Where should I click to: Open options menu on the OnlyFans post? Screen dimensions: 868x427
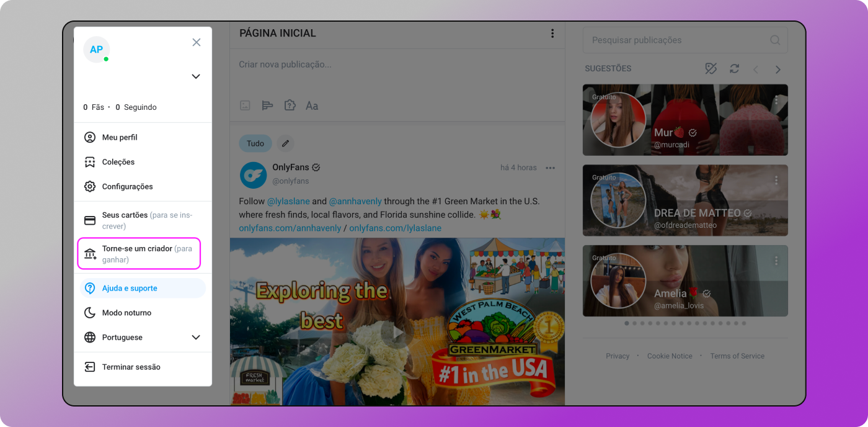tap(550, 168)
